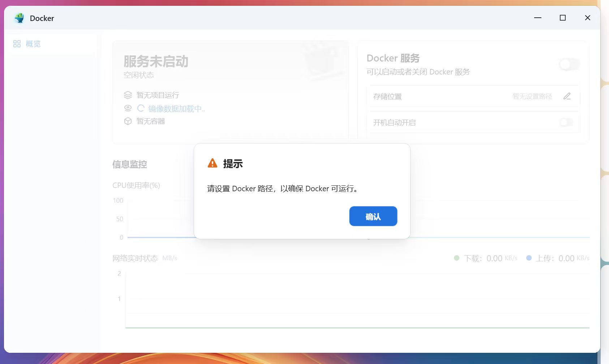Click the orange warning icon beside 提示
Screen dimensions: 609x364
tap(213, 163)
